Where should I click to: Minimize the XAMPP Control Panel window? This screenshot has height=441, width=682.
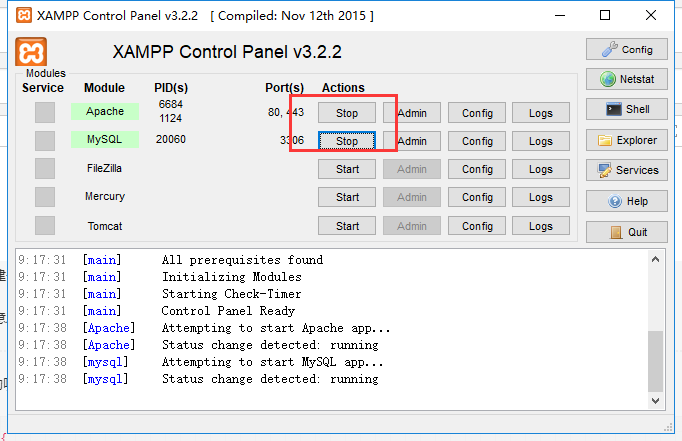(x=560, y=16)
